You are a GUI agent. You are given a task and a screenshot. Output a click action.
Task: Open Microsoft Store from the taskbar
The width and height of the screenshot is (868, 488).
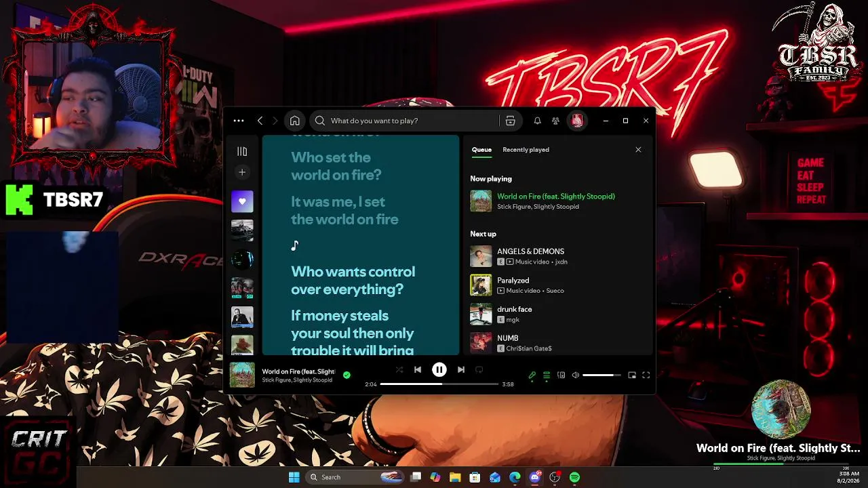pyautogui.click(x=475, y=477)
